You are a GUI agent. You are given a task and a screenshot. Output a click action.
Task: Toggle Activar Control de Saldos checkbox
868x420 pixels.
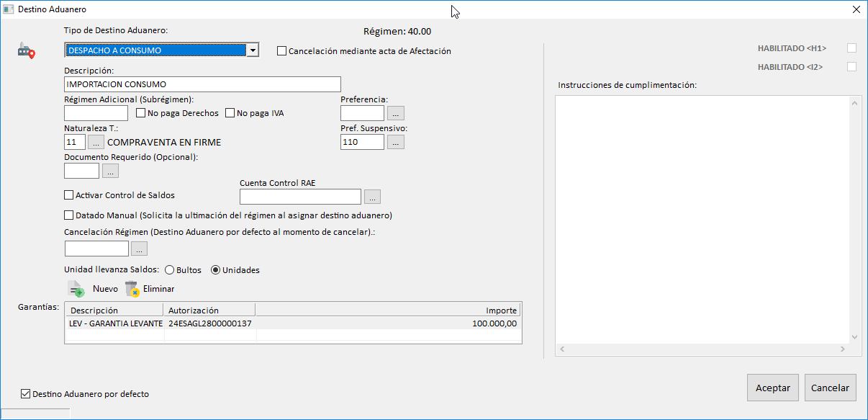click(69, 195)
